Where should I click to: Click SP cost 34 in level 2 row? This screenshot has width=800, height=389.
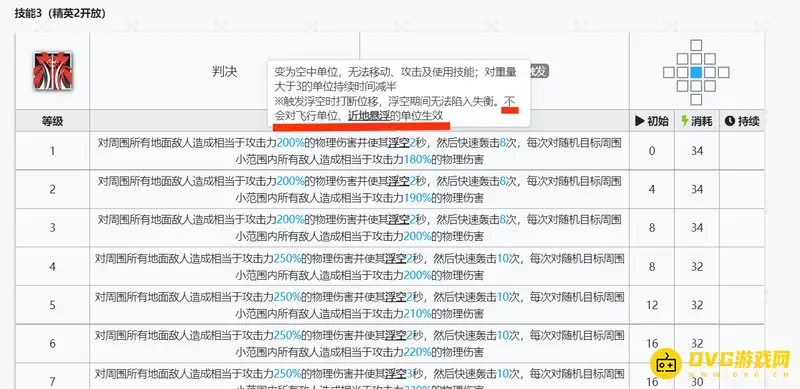point(697,189)
